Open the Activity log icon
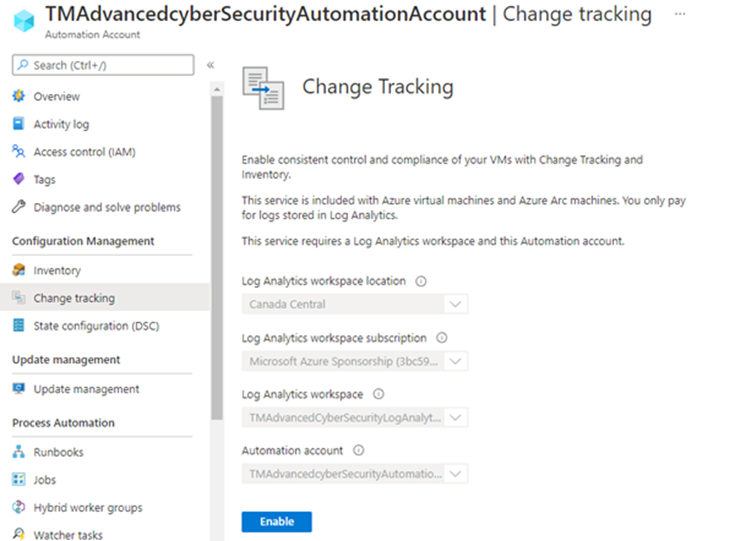This screenshot has width=746, height=541. (18, 125)
